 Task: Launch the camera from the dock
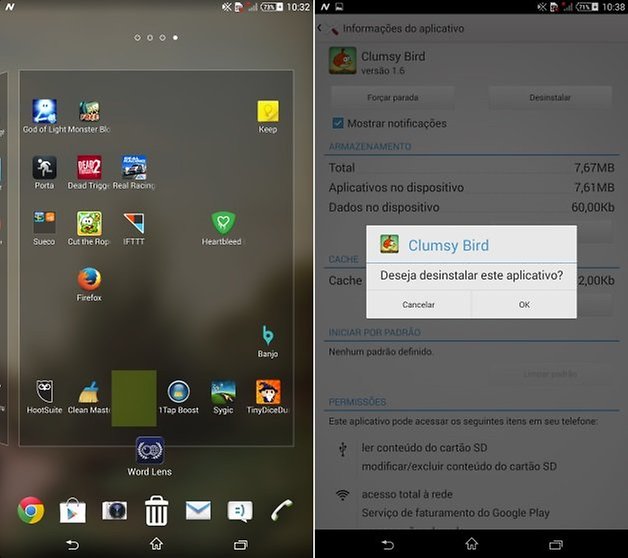pyautogui.click(x=115, y=510)
